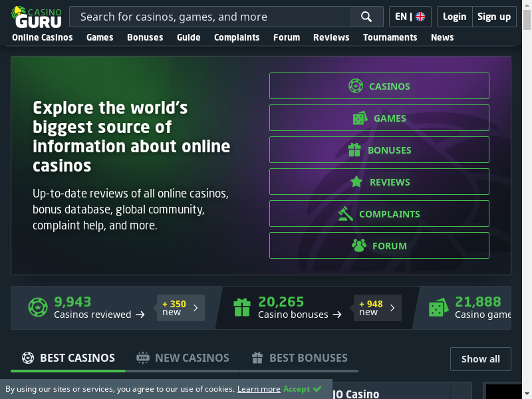This screenshot has height=399, width=532.
Task: Click the Login button
Action: pyautogui.click(x=454, y=17)
